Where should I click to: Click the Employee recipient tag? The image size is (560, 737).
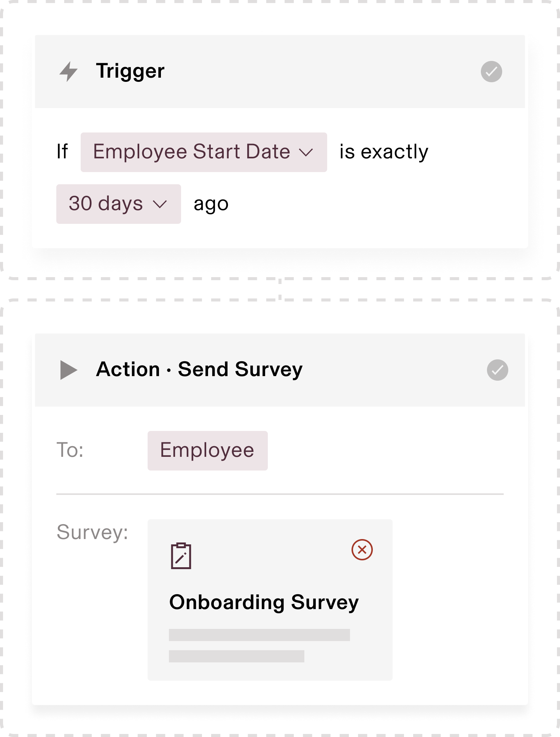207,450
